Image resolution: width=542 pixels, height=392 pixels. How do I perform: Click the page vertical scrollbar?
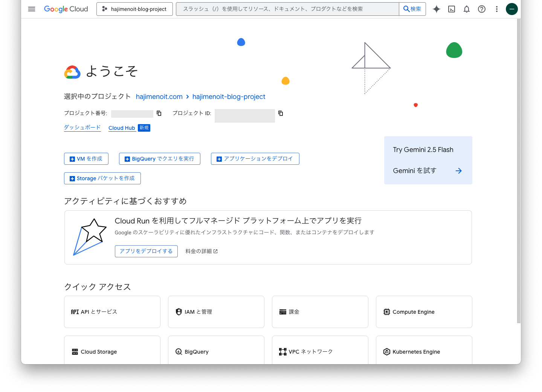tap(519, 171)
